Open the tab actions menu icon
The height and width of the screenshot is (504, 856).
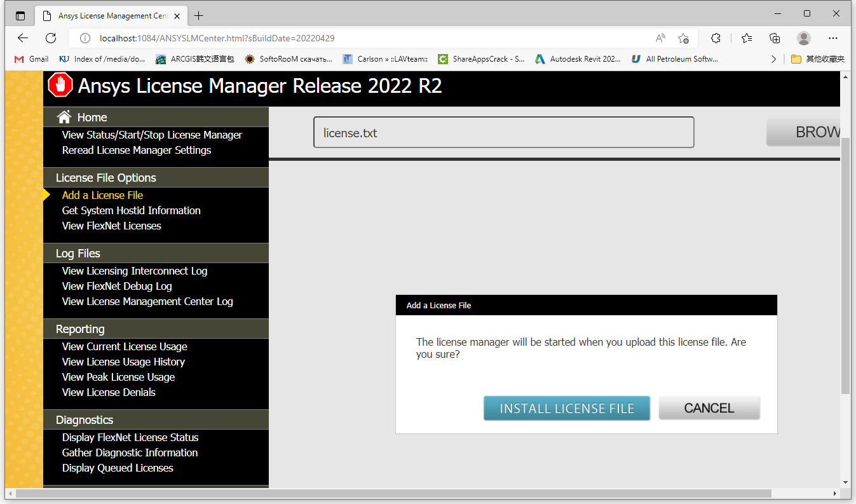tap(20, 16)
